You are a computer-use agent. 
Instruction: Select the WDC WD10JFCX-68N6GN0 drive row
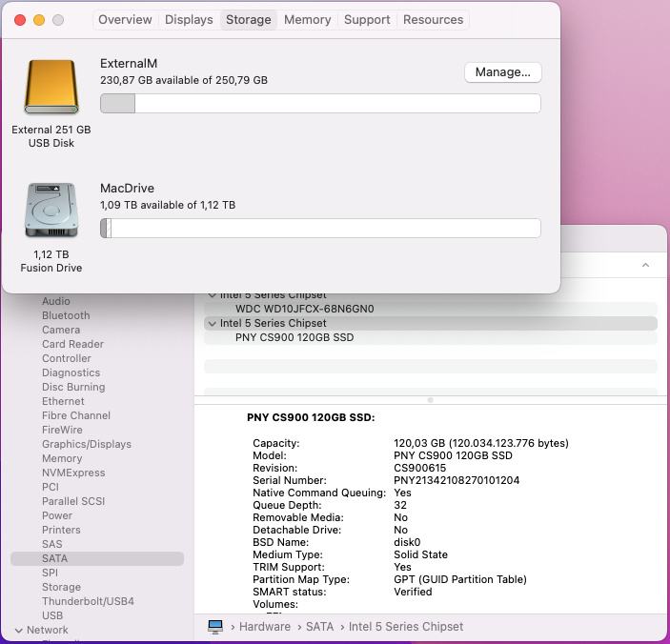(304, 309)
